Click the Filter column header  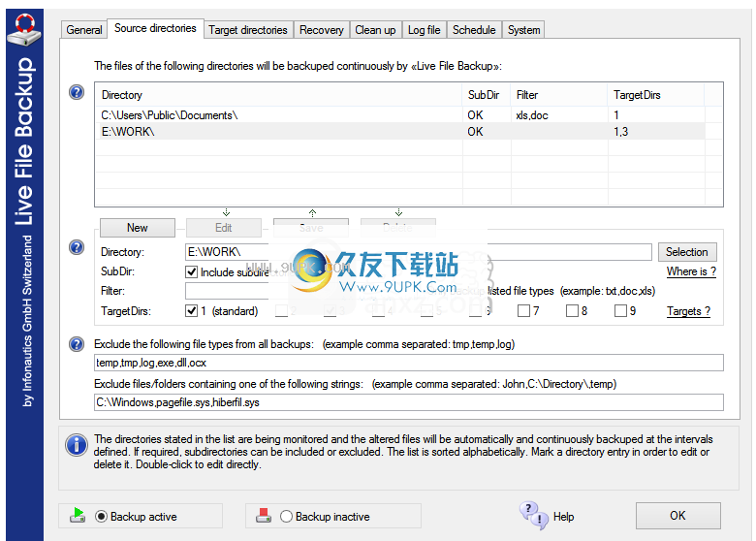[559, 95]
